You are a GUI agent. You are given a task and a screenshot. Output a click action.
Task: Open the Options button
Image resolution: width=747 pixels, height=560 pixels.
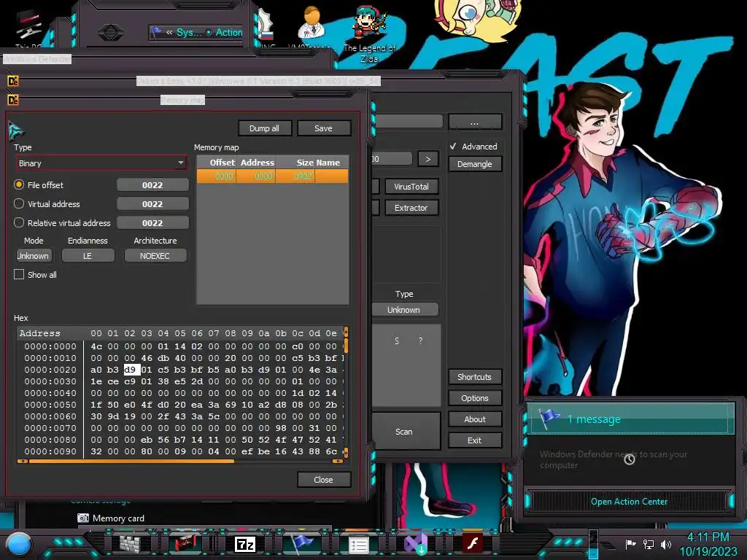click(474, 398)
